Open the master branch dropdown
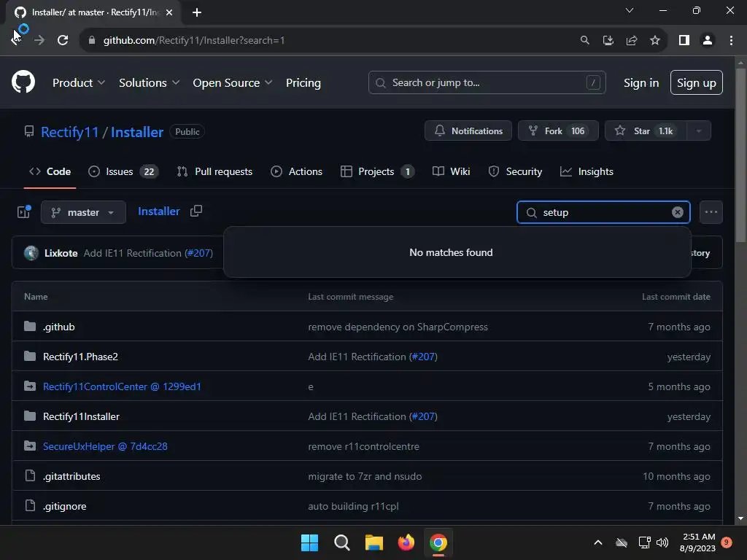Screen dimensions: 747x560 pos(83,212)
